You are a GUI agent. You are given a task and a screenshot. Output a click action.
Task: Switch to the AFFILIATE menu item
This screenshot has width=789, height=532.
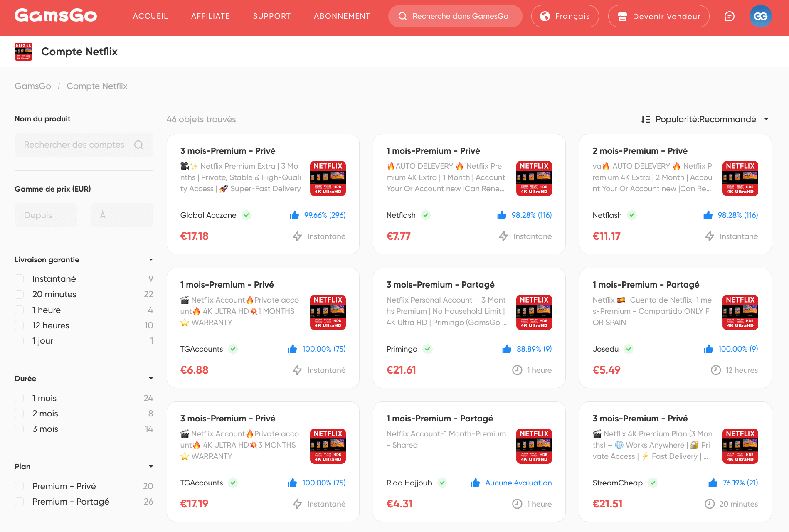210,16
